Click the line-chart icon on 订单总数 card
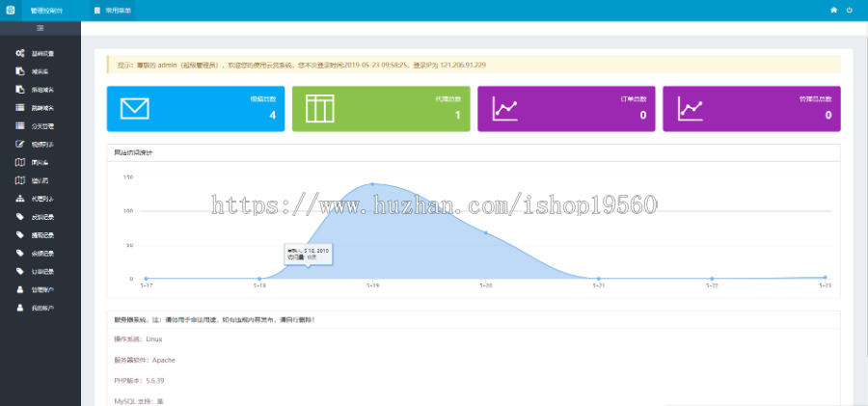This screenshot has height=406, width=868. tap(504, 109)
